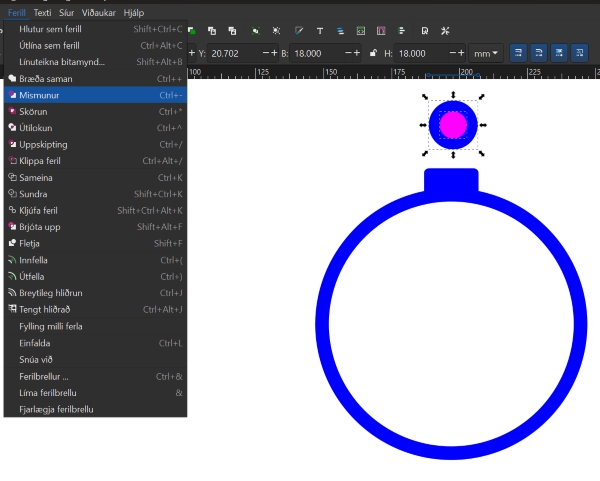Toggle move patterns with objects button
The width and height of the screenshot is (600, 481).
coord(578,52)
